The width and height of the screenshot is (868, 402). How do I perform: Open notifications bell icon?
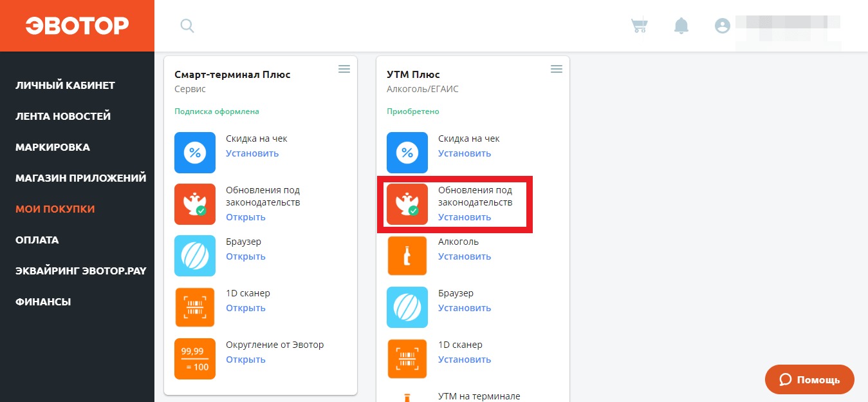pos(681,26)
